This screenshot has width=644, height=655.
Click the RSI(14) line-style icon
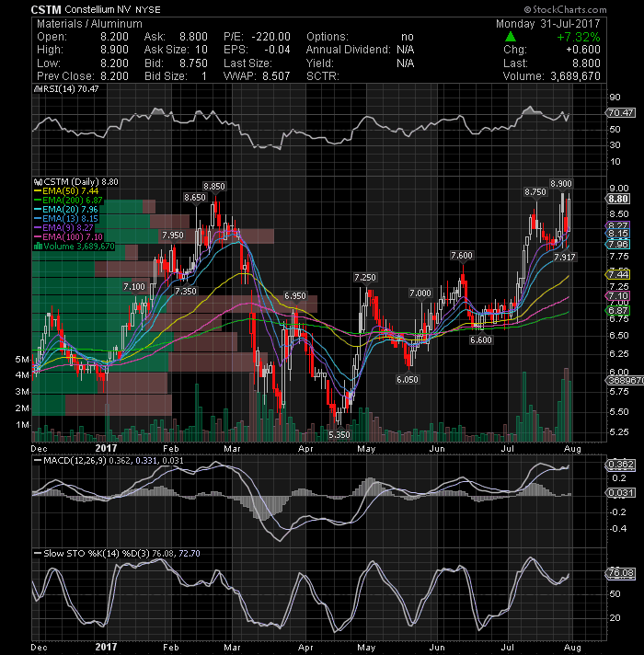point(37,89)
